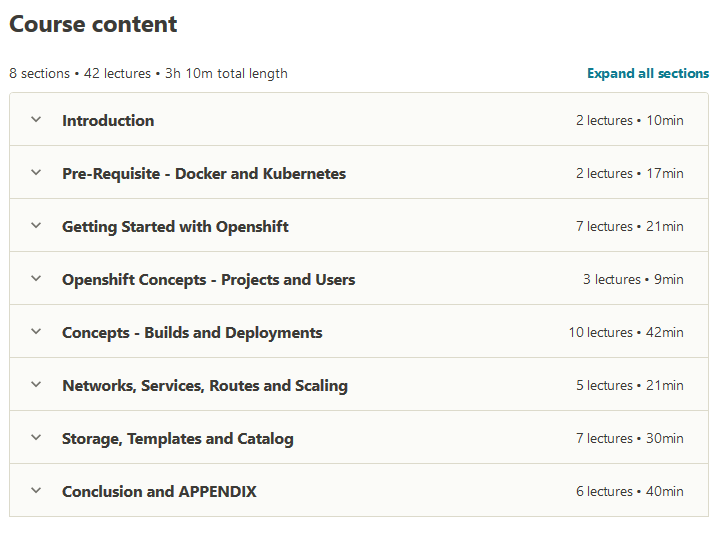The image size is (722, 534).
Task: Click the '6 lectures • 40min' label
Action: (x=629, y=492)
